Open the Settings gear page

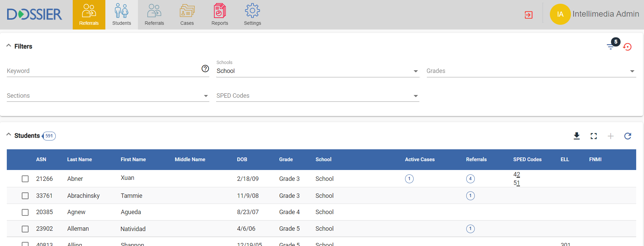(252, 15)
